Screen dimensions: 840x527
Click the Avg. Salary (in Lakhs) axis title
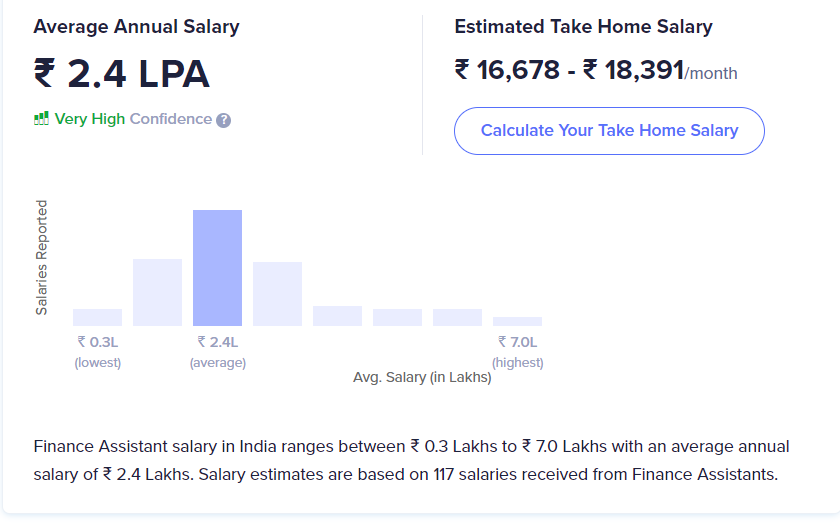point(422,378)
